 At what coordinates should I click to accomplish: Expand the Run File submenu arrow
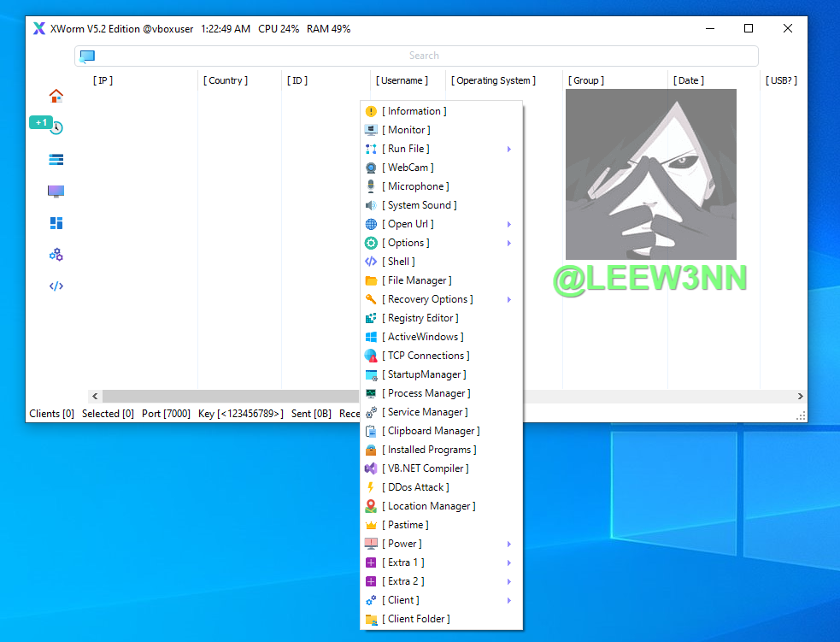(x=509, y=149)
